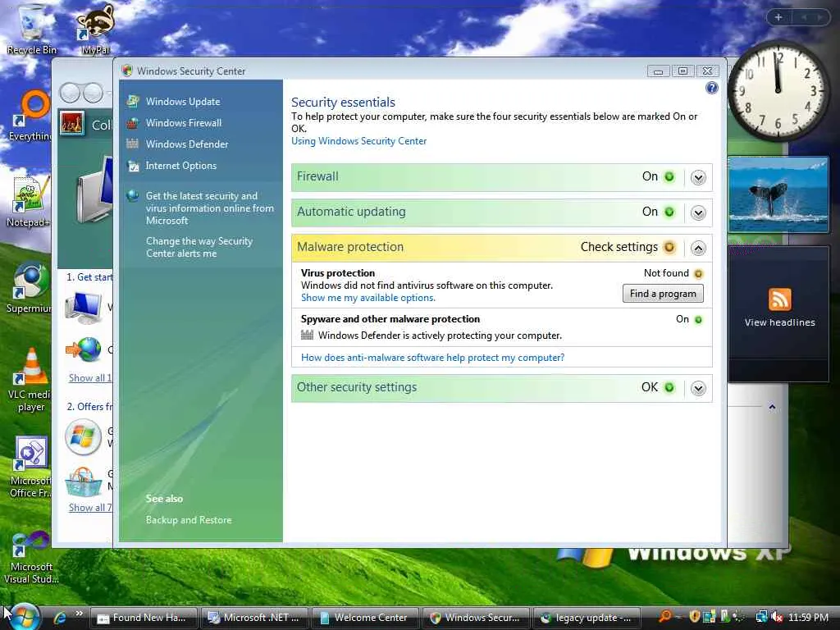Screen dimensions: 840x630
Task: Collapse the Welcome Center details pane arrow
Action: click(x=772, y=407)
